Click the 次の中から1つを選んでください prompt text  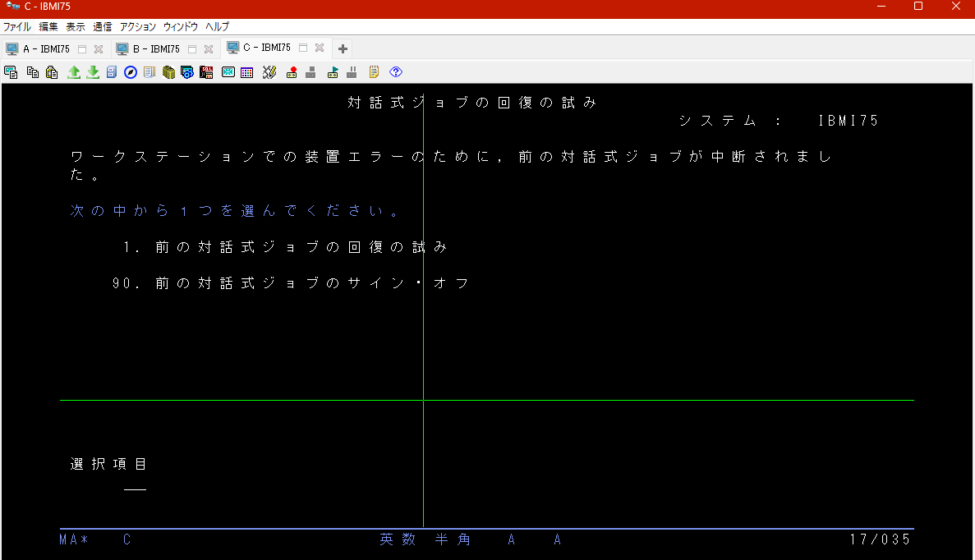click(x=235, y=211)
